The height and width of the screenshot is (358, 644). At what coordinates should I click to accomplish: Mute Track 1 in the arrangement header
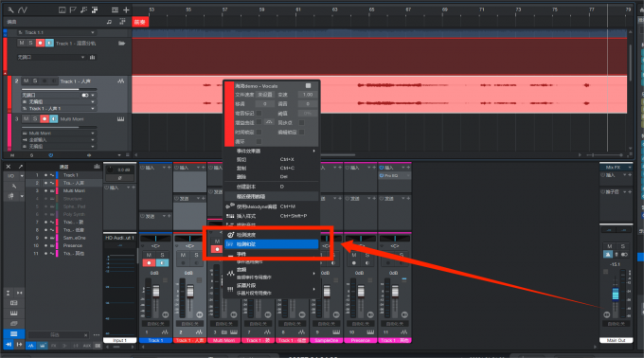click(x=22, y=43)
